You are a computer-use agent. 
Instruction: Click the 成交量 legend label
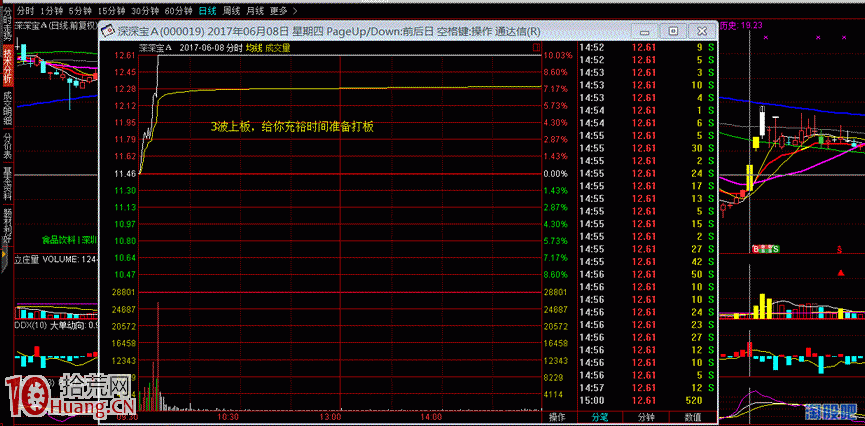coord(277,48)
